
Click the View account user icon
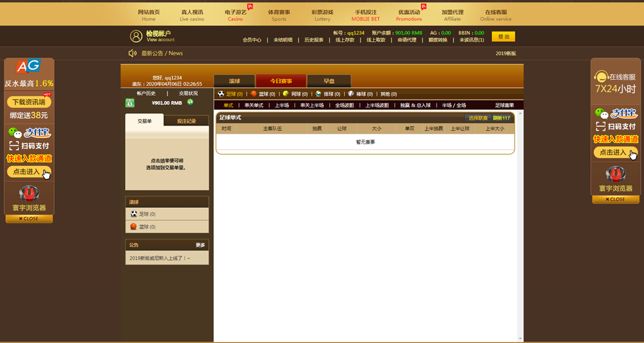pyautogui.click(x=136, y=36)
